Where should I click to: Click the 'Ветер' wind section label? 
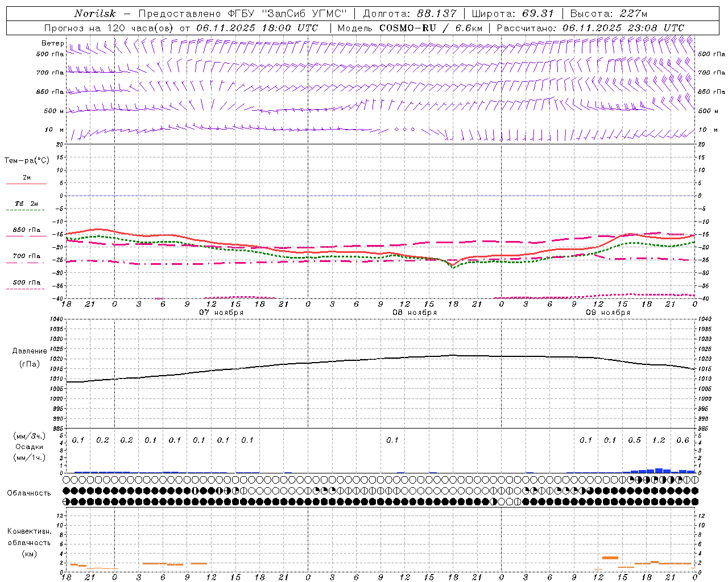point(53,43)
